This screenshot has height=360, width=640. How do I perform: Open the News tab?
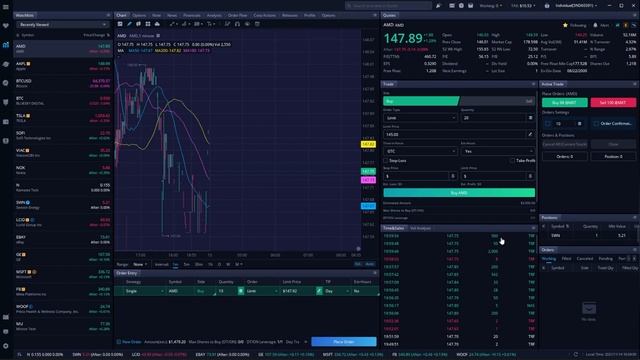pyautogui.click(x=172, y=15)
